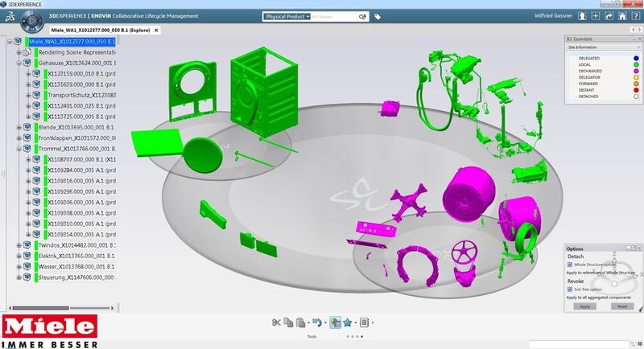The image size is (644, 349).
Task: Open the Home icon in top bar
Action: click(x=622, y=16)
